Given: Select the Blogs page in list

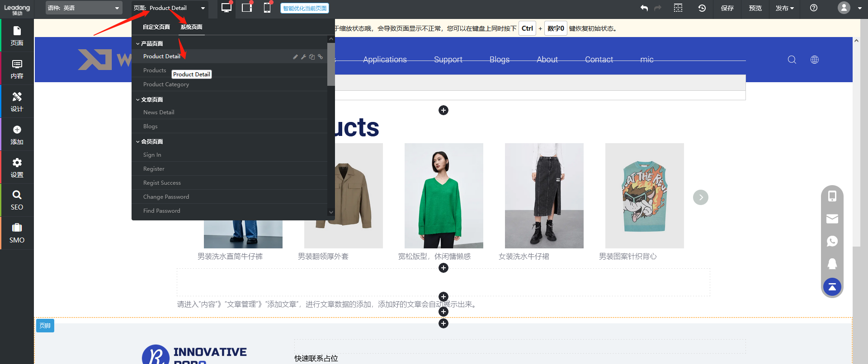Looking at the screenshot, I should pos(230,126).
